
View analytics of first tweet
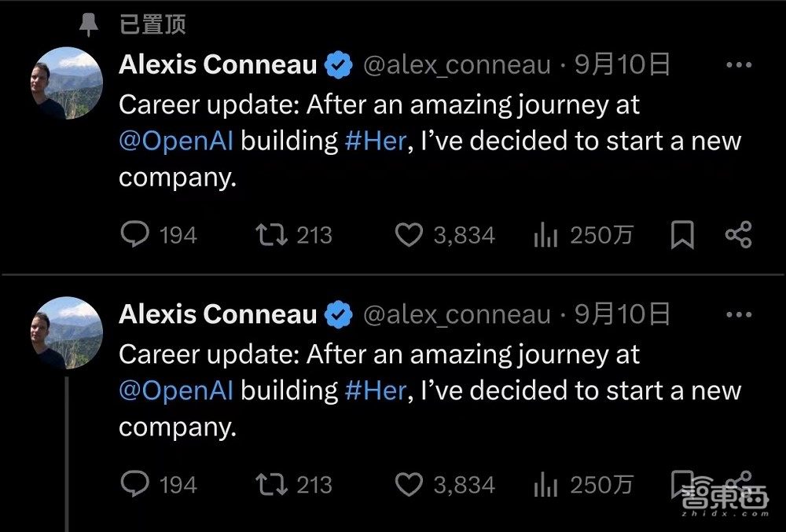click(x=545, y=235)
